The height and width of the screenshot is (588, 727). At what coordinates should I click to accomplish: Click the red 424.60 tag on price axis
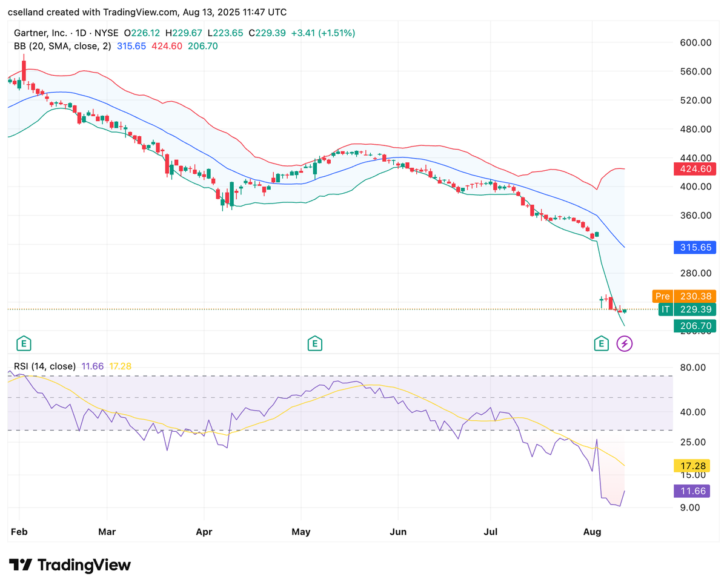pos(694,170)
